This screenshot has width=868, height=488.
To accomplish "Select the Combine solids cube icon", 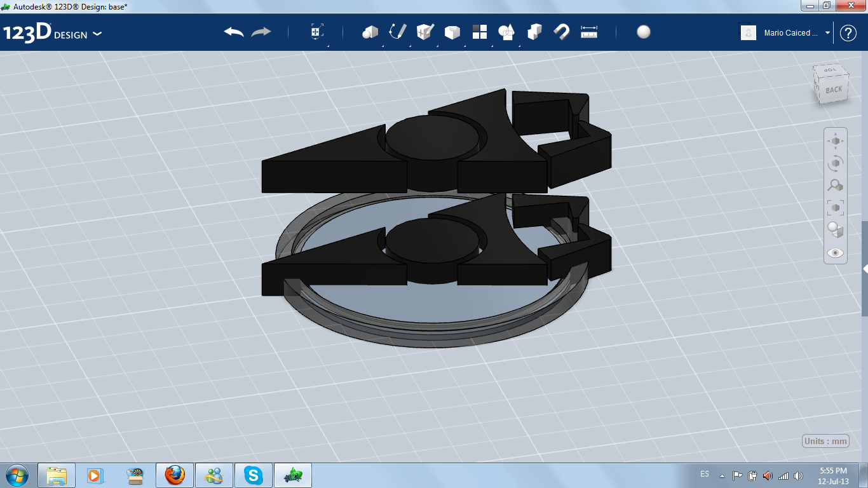I will click(x=534, y=32).
